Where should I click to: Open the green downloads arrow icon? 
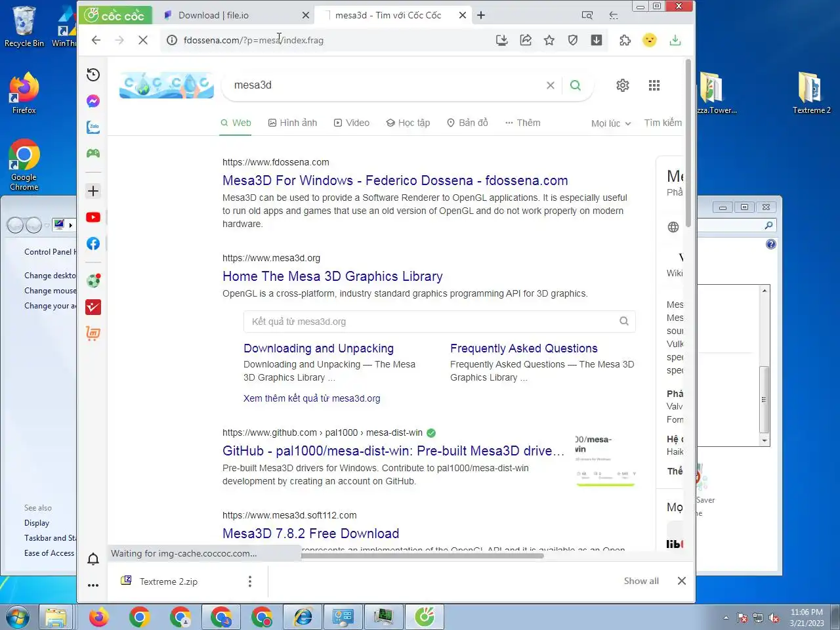[x=675, y=40]
